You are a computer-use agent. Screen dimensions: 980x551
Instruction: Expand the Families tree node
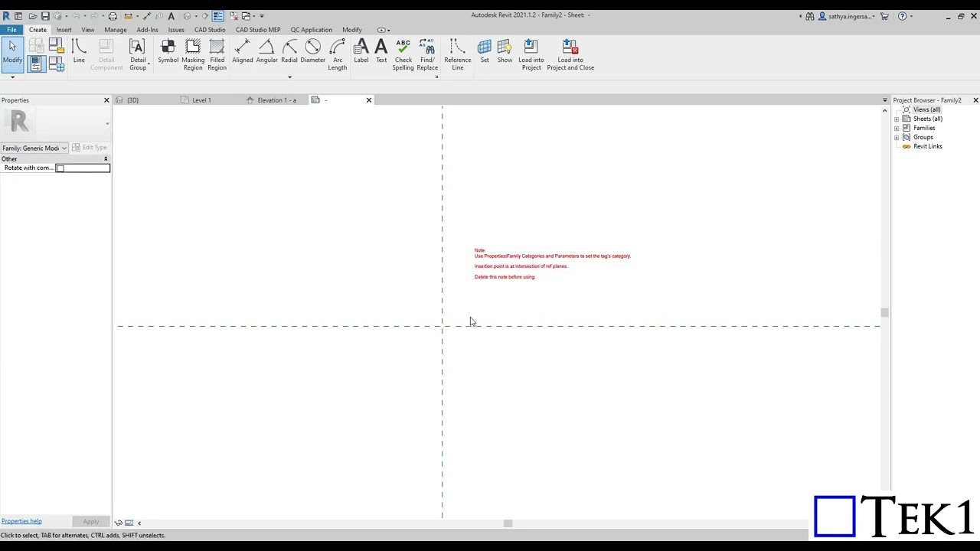click(897, 129)
